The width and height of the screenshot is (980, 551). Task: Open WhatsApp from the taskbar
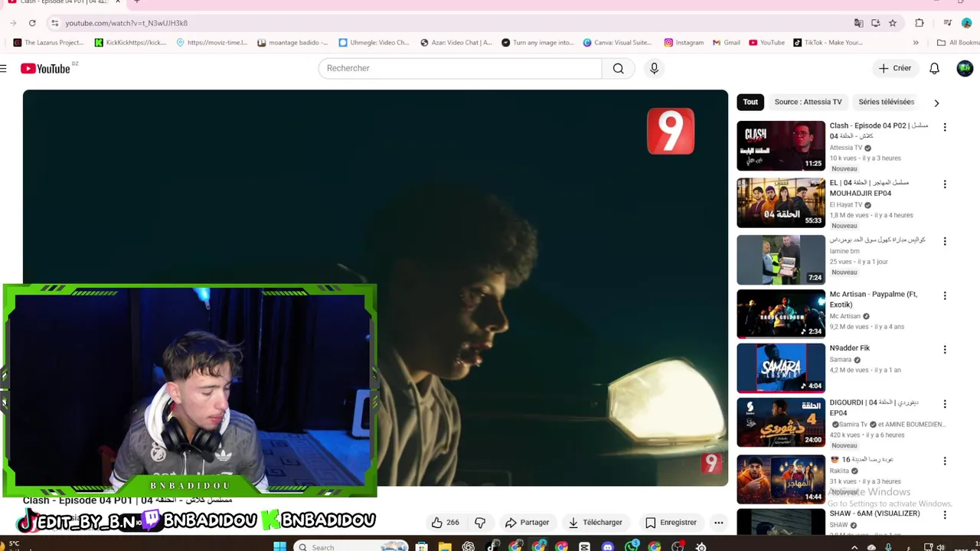(632, 546)
